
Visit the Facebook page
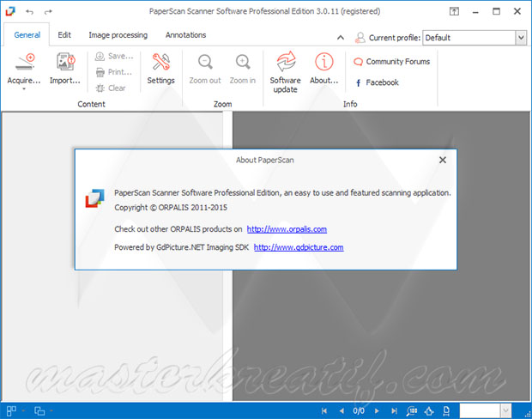tap(377, 82)
